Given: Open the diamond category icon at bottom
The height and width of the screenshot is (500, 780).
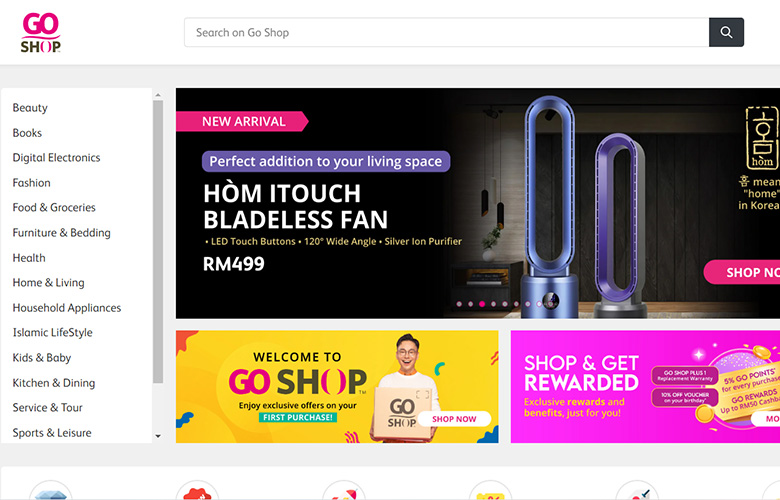Looking at the screenshot, I should [x=51, y=491].
